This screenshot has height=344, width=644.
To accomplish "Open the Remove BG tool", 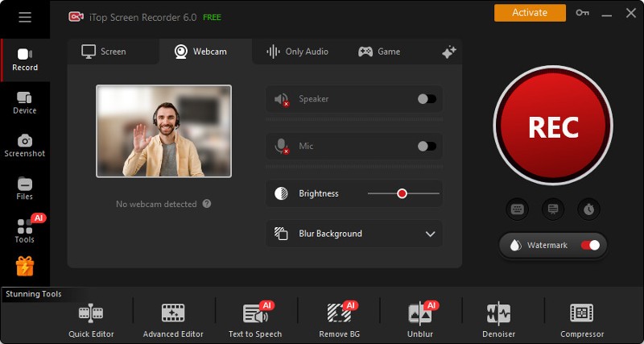I will 338,320.
